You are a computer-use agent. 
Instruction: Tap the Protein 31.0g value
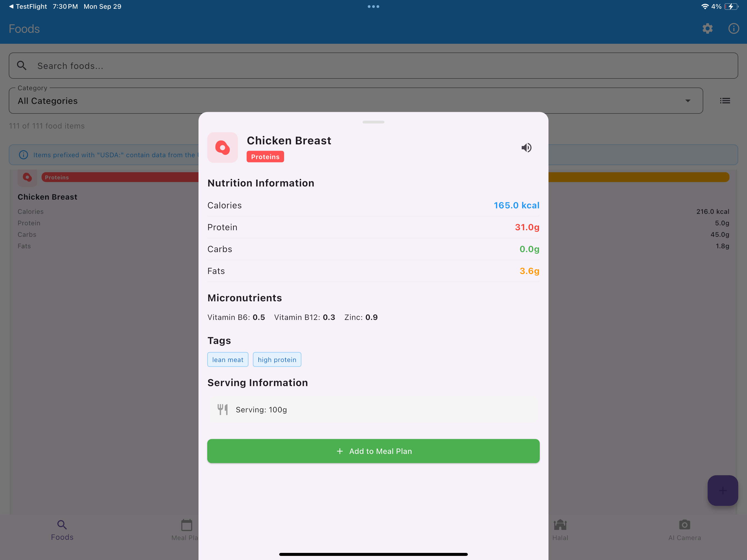[x=527, y=227]
